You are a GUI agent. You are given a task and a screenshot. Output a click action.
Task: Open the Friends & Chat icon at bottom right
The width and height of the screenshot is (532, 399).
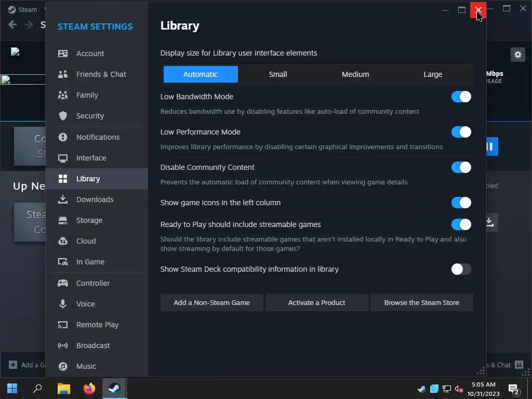[x=519, y=365]
